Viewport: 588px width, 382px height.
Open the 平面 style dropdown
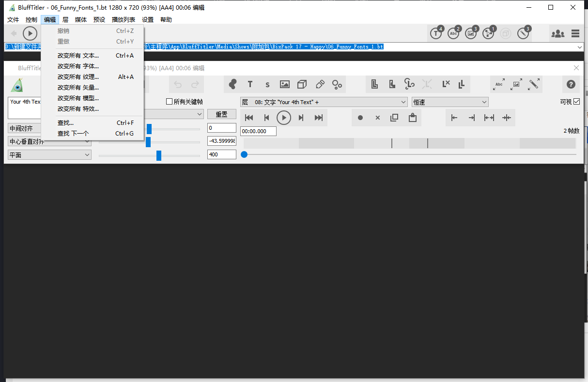49,155
